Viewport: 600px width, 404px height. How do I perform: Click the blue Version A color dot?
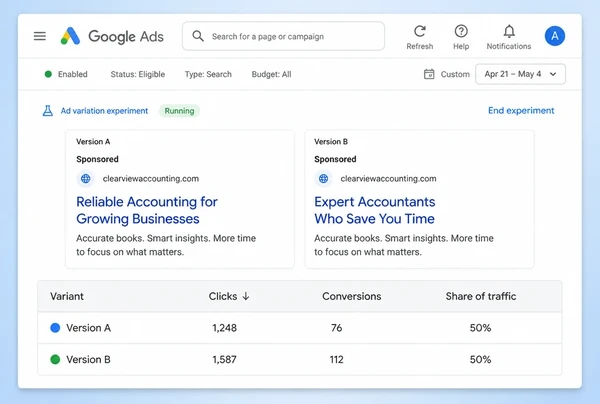[x=55, y=328]
